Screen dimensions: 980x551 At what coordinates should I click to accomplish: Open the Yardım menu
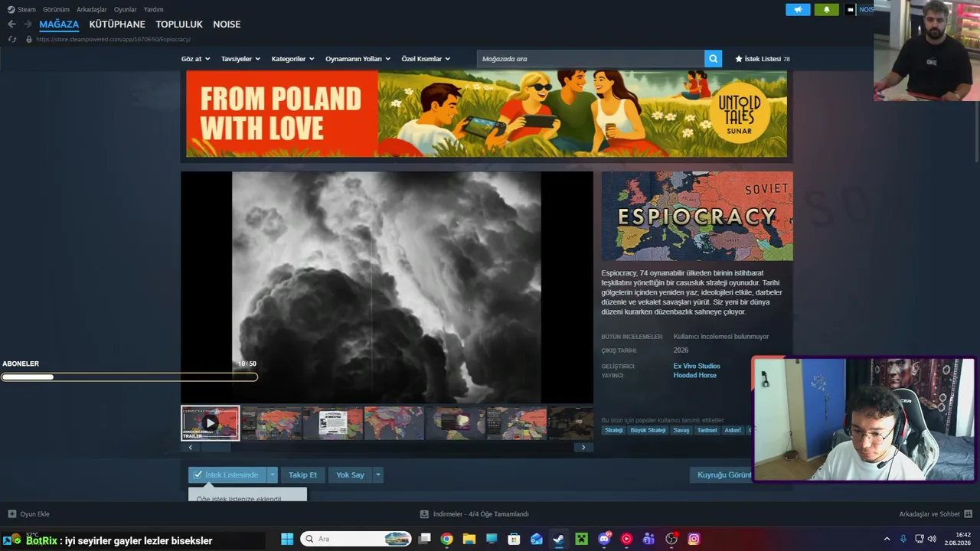point(154,10)
